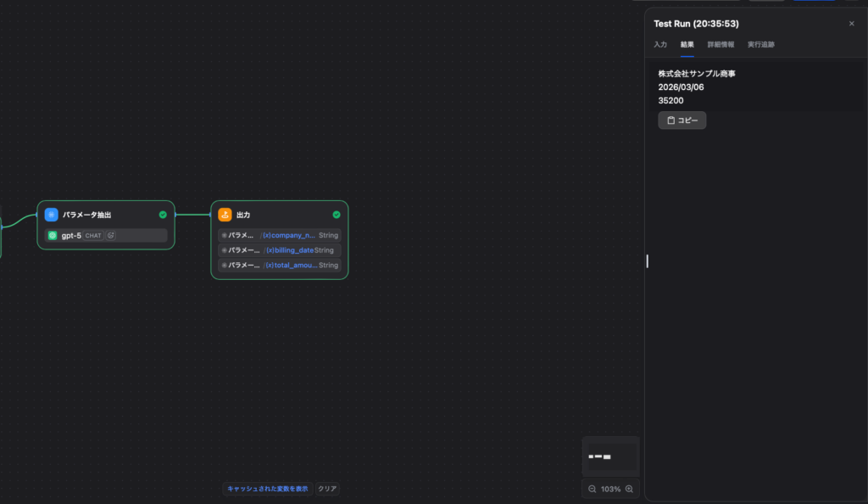The width and height of the screenshot is (868, 504).
Task: Click キャッシュされた変数を表示 button
Action: [267, 489]
